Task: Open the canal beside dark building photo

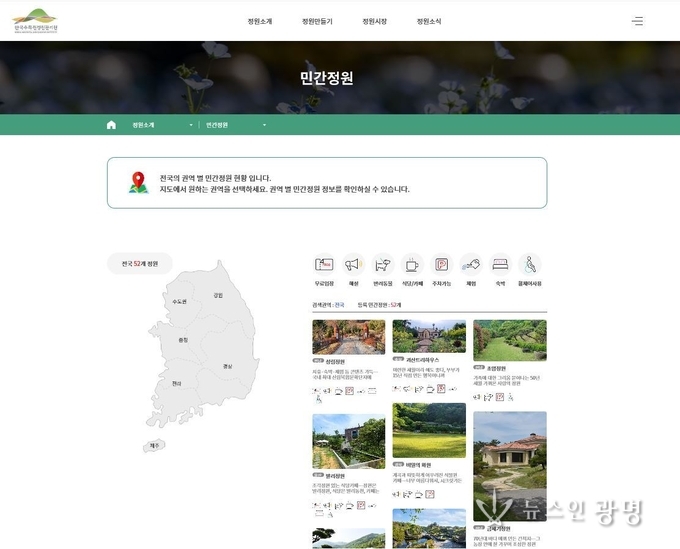Action: (x=349, y=441)
